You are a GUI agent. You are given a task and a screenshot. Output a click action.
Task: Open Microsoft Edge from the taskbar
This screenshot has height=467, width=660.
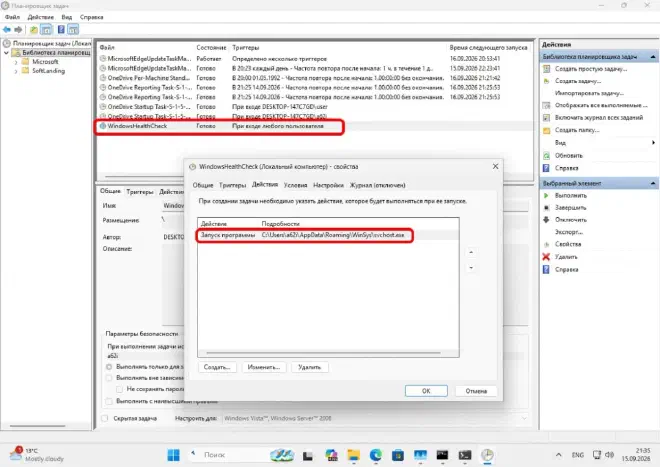coord(375,455)
